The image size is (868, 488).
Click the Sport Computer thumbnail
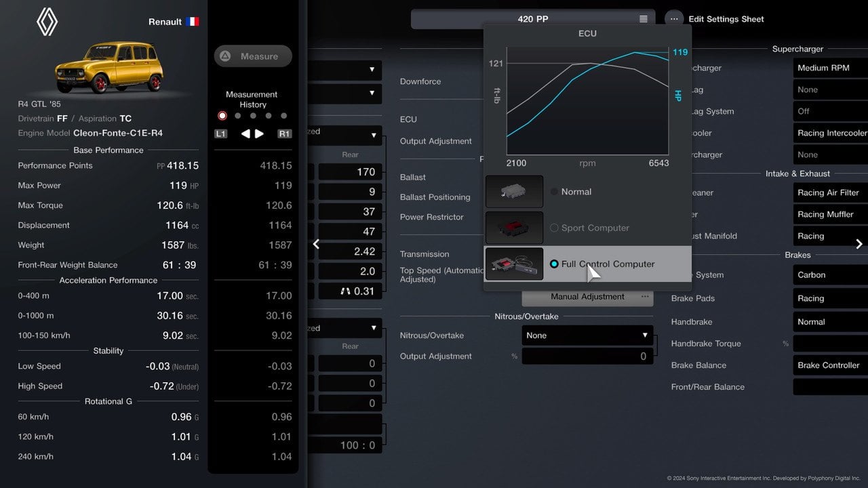coord(514,228)
